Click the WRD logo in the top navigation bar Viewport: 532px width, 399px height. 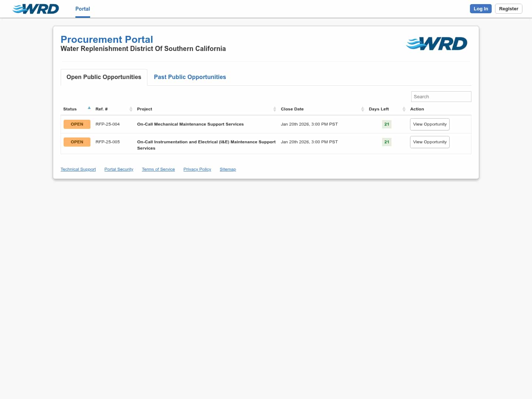(35, 9)
